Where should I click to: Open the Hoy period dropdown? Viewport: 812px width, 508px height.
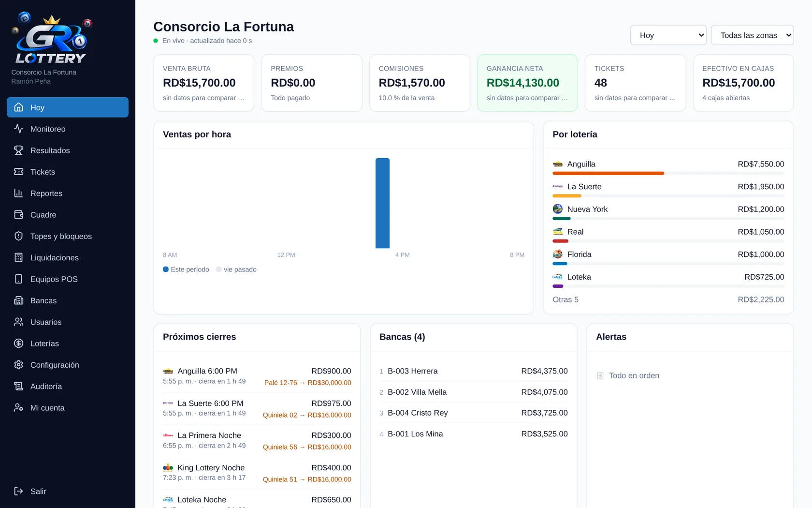[668, 35]
